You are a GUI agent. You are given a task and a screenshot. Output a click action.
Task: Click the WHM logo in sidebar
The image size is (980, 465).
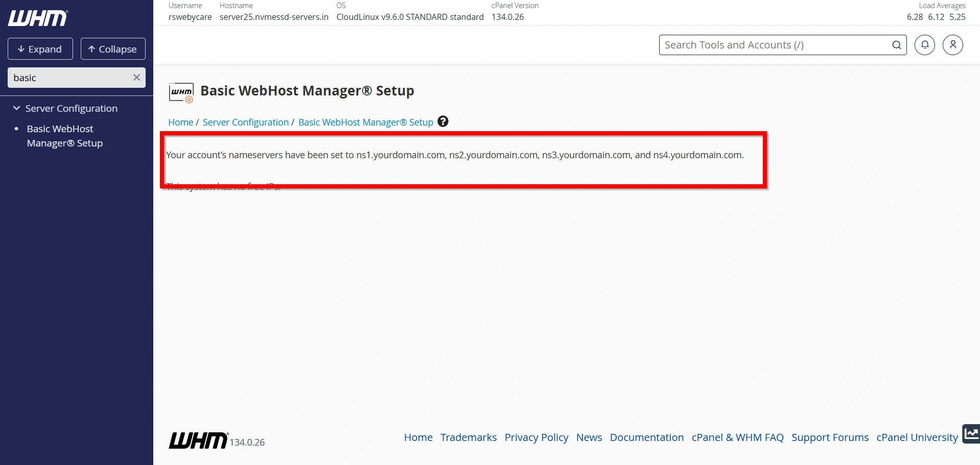point(38,18)
